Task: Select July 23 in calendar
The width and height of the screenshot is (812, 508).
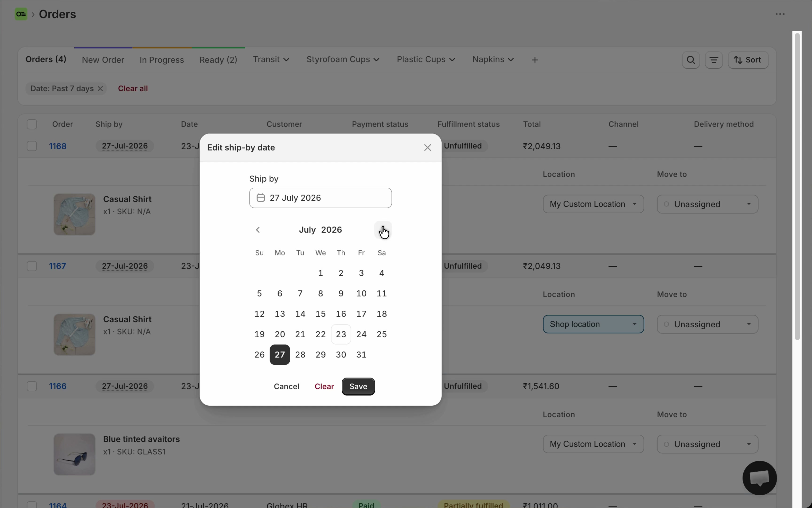Action: (x=341, y=335)
